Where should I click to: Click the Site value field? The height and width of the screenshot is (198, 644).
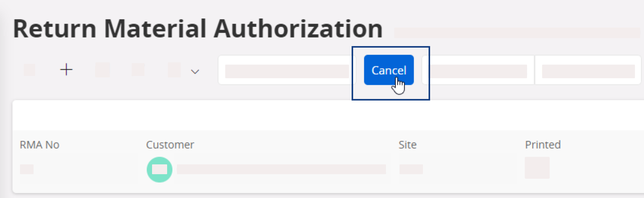point(411,169)
